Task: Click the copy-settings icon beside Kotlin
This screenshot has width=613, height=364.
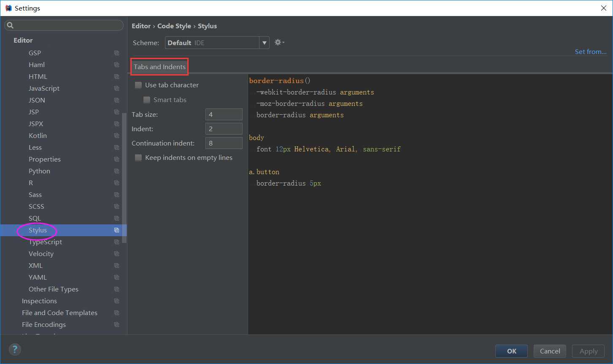Action: click(x=116, y=136)
